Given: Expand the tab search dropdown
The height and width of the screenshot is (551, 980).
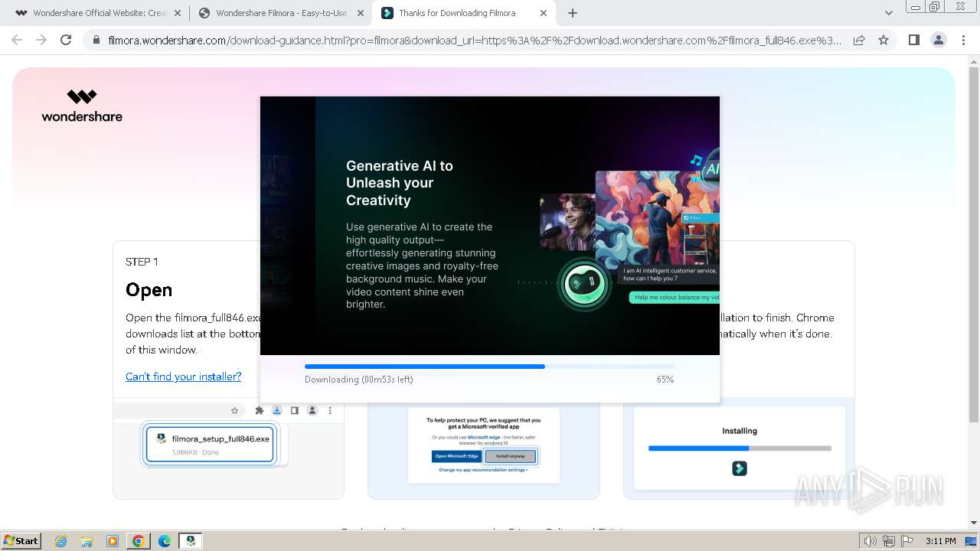Looking at the screenshot, I should pos(888,13).
